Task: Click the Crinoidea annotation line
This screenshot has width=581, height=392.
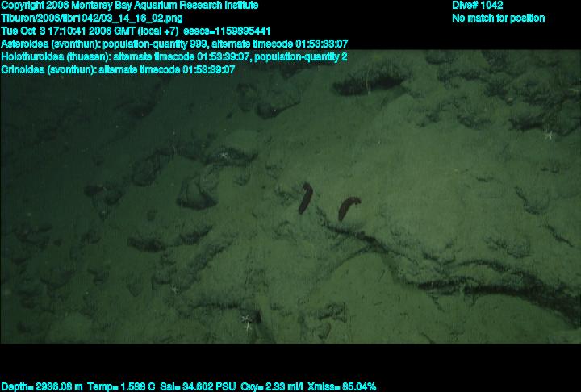Action: click(118, 69)
